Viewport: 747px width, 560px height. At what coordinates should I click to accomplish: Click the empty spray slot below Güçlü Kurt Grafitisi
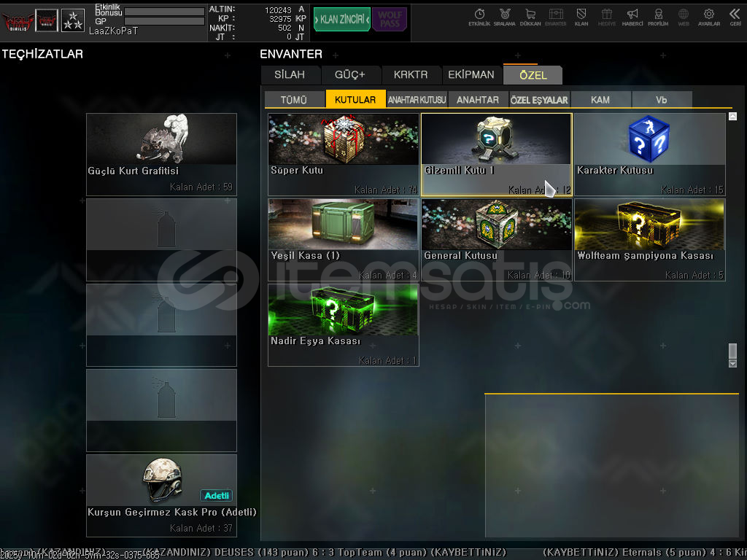[161, 240]
